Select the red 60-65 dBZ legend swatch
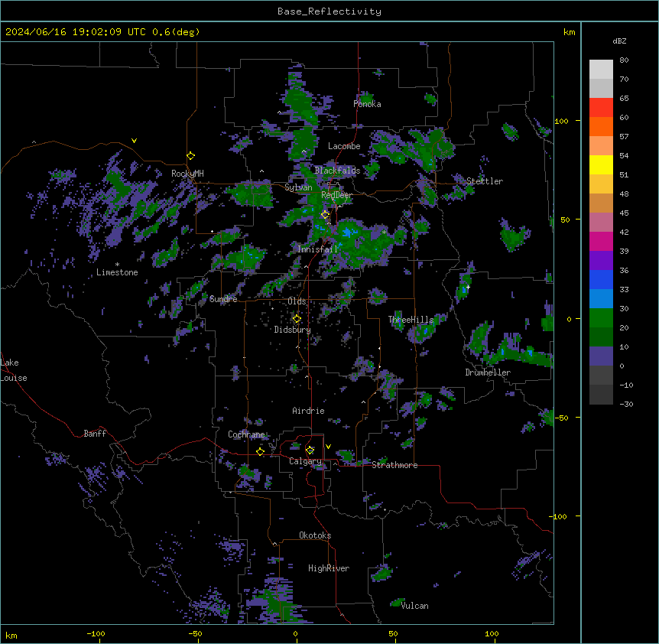Viewport: 659px width, 644px height. coord(601,108)
